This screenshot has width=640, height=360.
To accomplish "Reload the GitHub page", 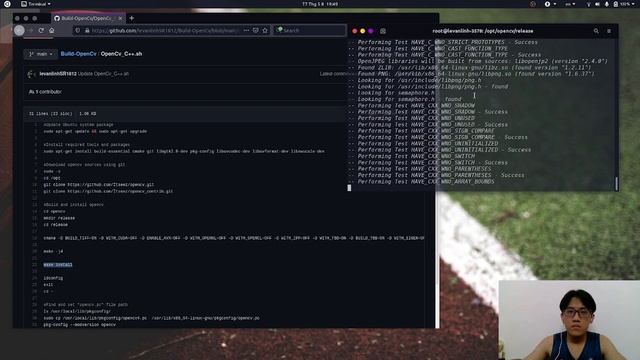I will (41, 30).
